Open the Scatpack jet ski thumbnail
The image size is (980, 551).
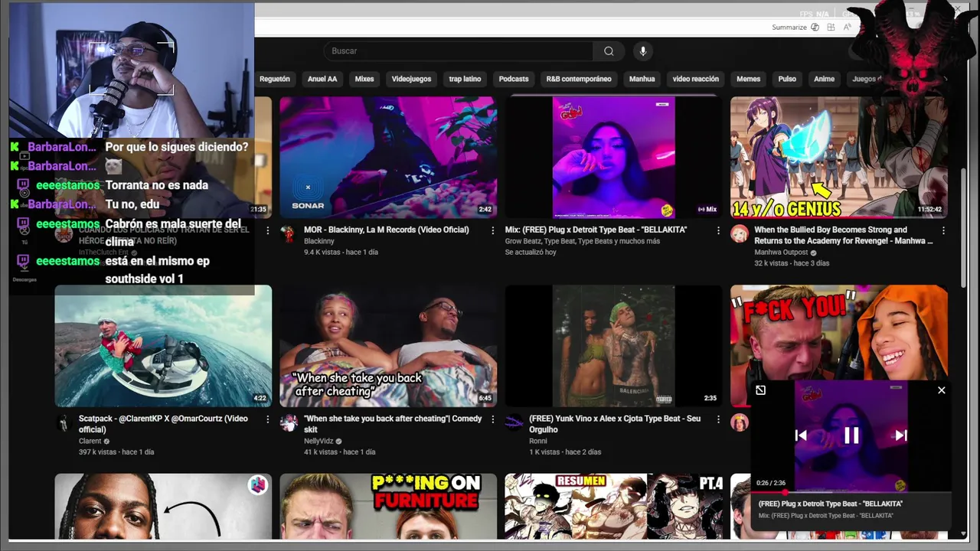(x=163, y=346)
